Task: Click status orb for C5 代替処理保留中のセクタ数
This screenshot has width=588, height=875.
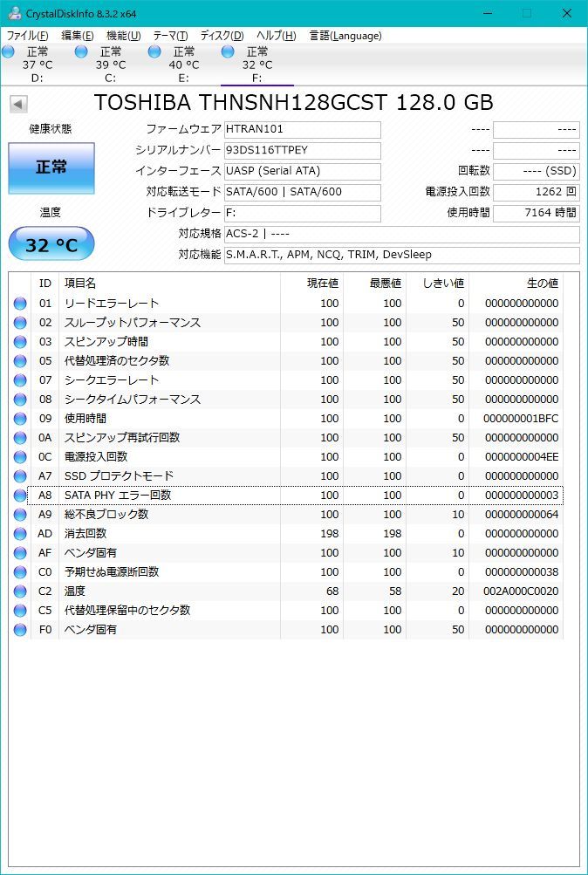Action: click(20, 611)
